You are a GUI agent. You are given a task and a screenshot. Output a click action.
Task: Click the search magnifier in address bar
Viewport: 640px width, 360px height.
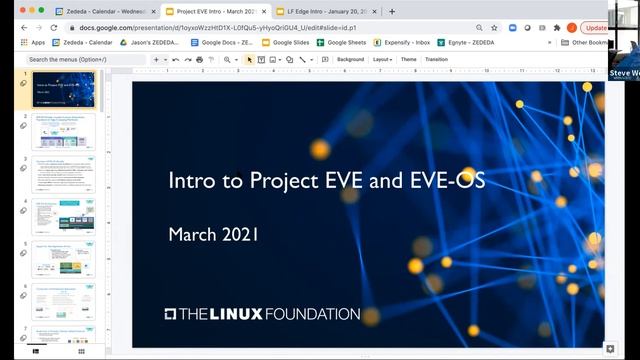[479, 28]
